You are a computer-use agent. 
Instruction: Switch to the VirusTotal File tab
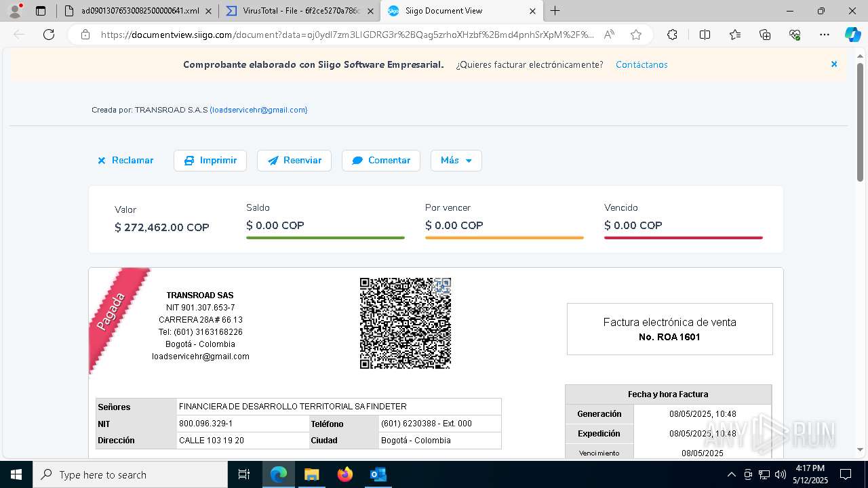299,11
